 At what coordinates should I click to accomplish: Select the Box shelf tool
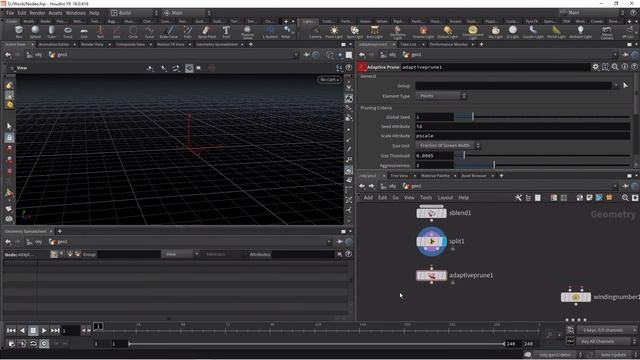19,31
